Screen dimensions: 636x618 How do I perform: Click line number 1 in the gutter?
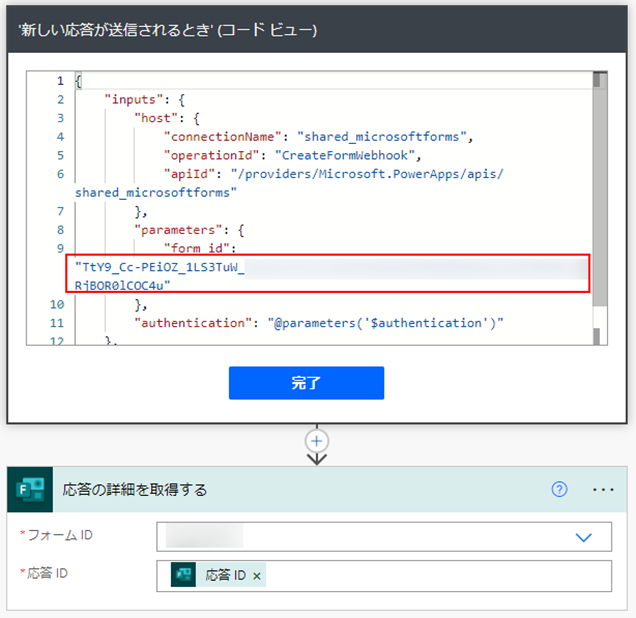pyautogui.click(x=60, y=81)
